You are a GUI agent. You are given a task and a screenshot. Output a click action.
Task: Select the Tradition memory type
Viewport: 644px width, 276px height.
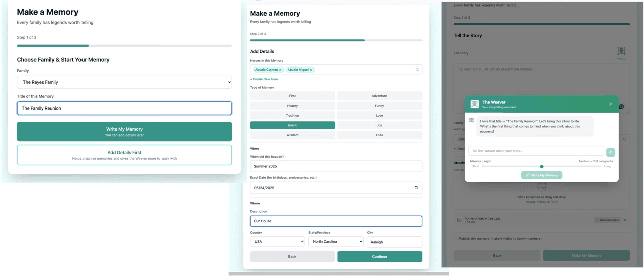292,116
